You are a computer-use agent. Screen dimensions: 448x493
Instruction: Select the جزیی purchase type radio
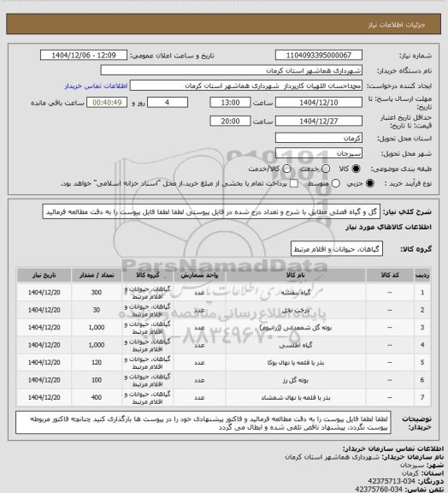[x=370, y=184]
